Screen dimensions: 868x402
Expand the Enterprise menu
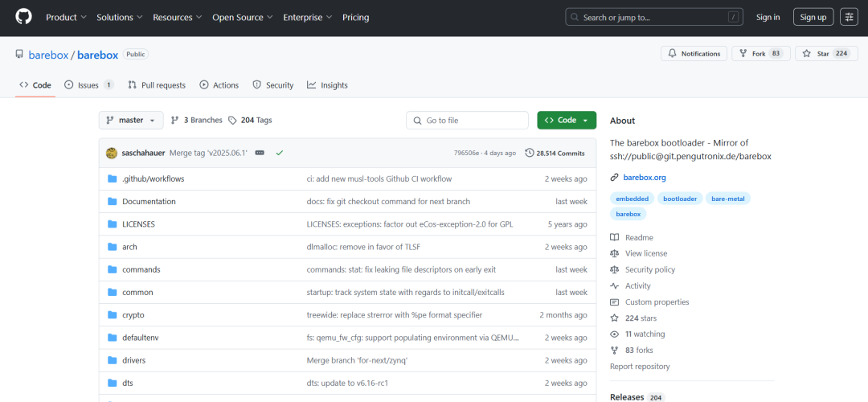point(308,17)
